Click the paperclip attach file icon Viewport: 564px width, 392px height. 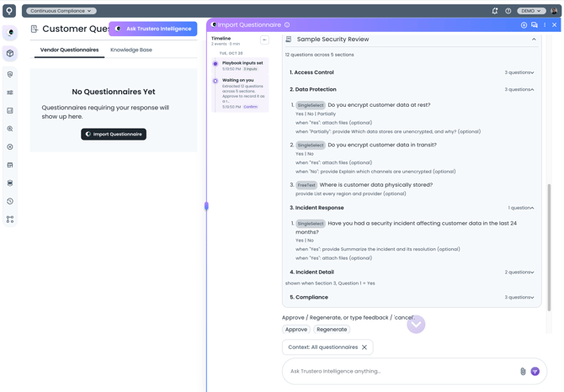[x=523, y=371]
